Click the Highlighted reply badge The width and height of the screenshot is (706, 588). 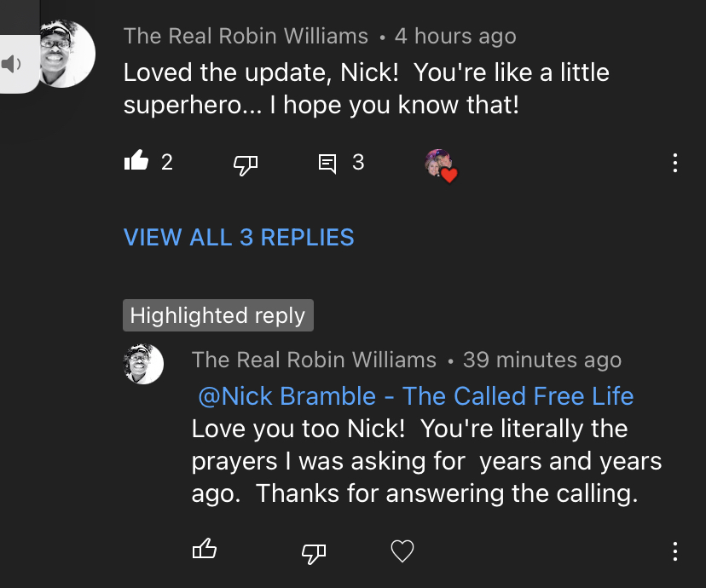217,315
